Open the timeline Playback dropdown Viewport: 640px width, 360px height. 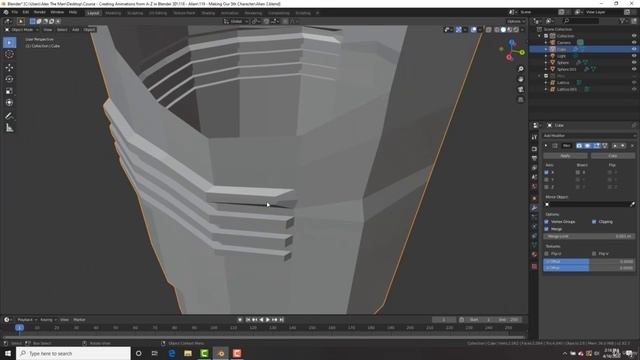27,320
